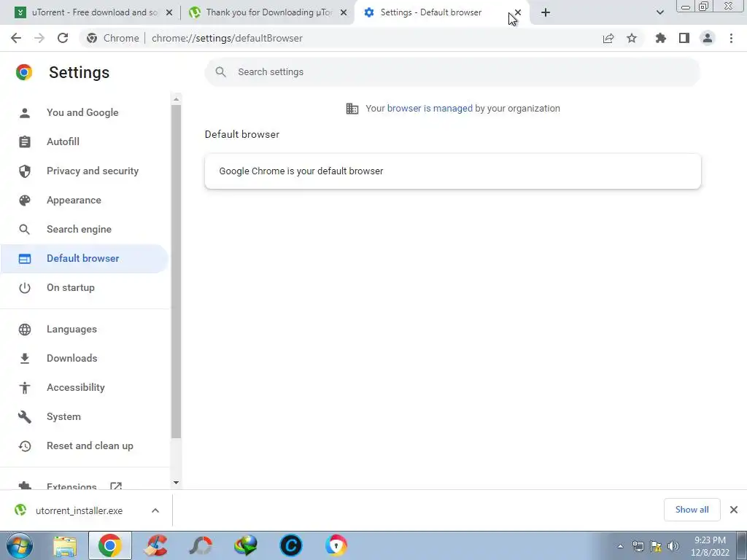Image resolution: width=747 pixels, height=560 pixels.
Task: Click the Chrome logo beside Settings
Action: [24, 72]
